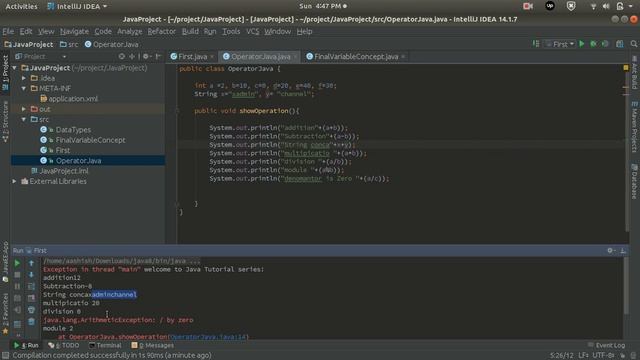The height and width of the screenshot is (360, 640).
Task: Toggle the Maven Projects side tab
Action: pyautogui.click(x=635, y=127)
